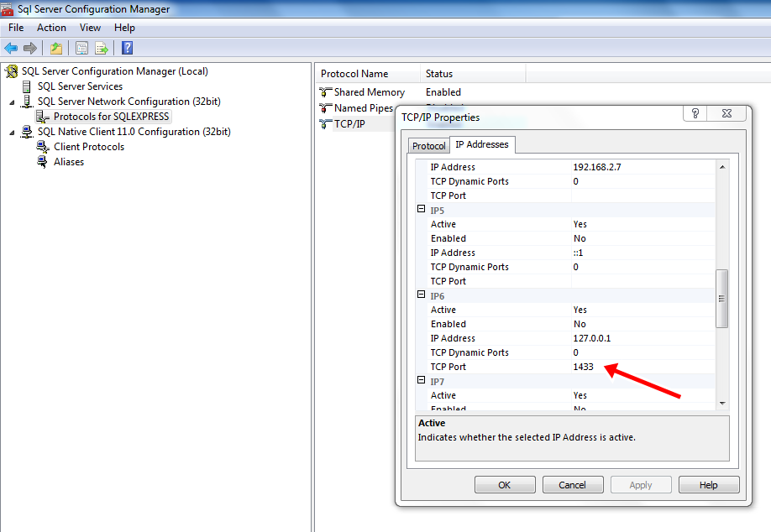Click the Aliases icon
This screenshot has width=771, height=532.
point(43,162)
